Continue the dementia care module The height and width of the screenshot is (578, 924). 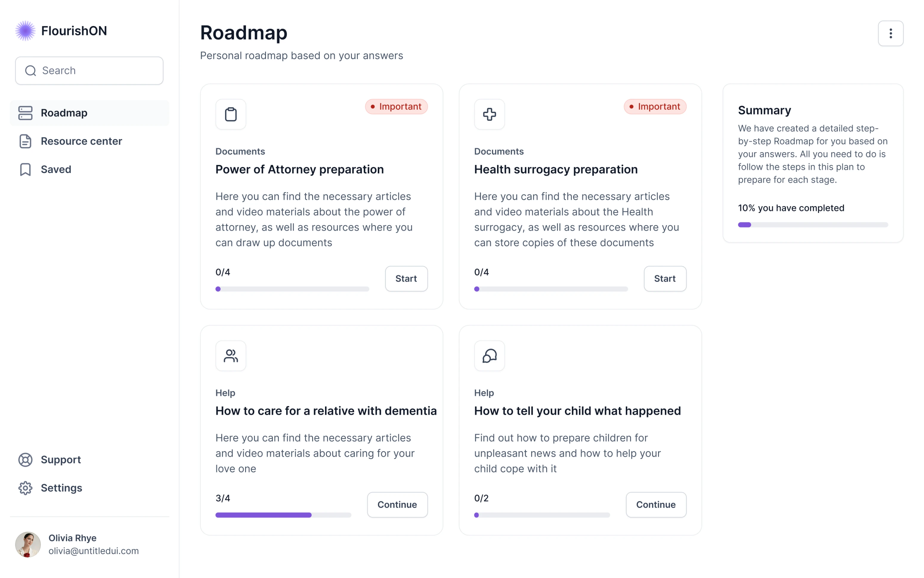397,505
